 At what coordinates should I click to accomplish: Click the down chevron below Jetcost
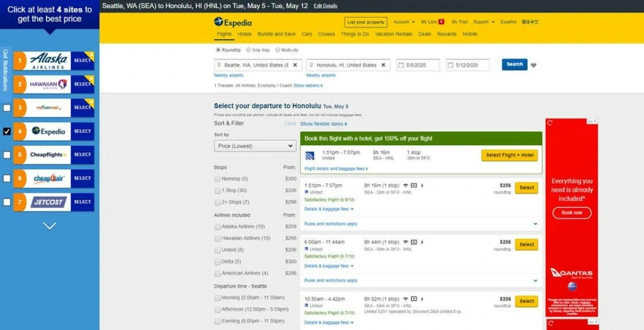(x=50, y=226)
